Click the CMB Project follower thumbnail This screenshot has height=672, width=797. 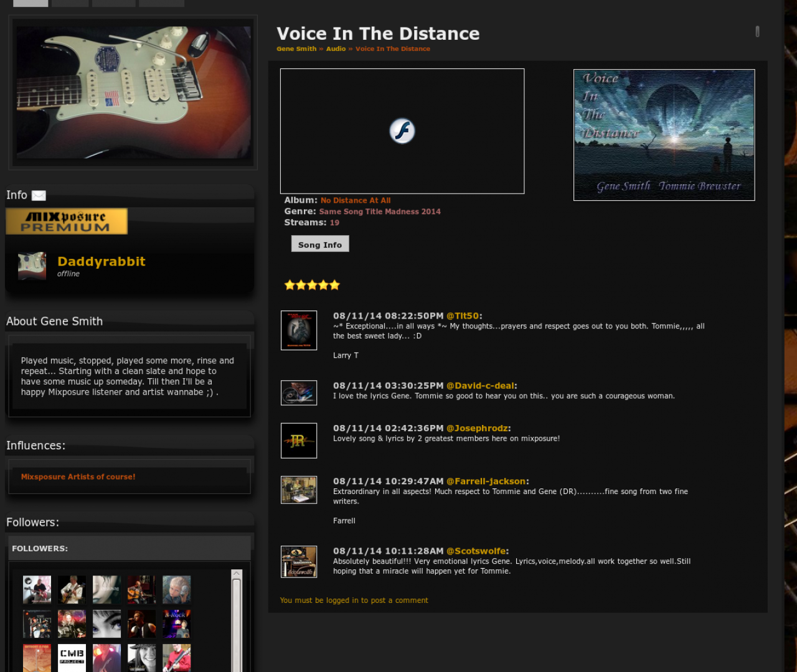(x=72, y=658)
